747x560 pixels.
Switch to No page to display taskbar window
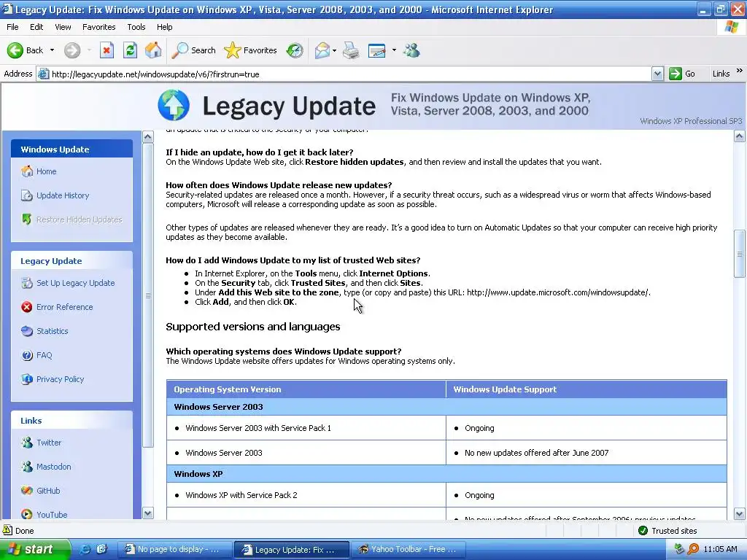[174, 549]
